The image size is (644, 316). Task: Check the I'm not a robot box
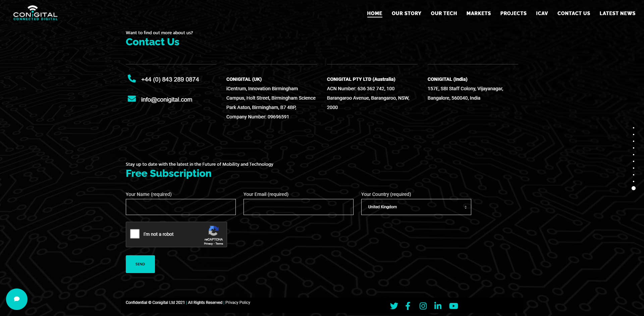coord(135,234)
